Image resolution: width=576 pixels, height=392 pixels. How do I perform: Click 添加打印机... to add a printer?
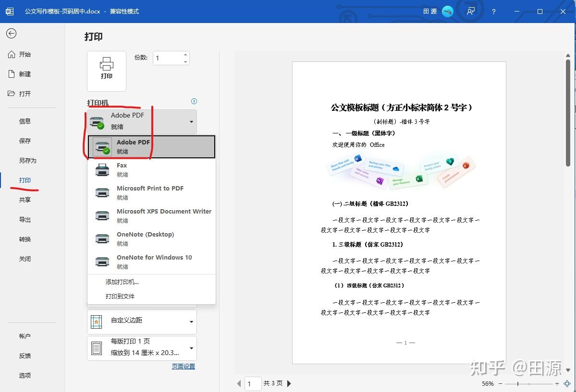point(123,282)
